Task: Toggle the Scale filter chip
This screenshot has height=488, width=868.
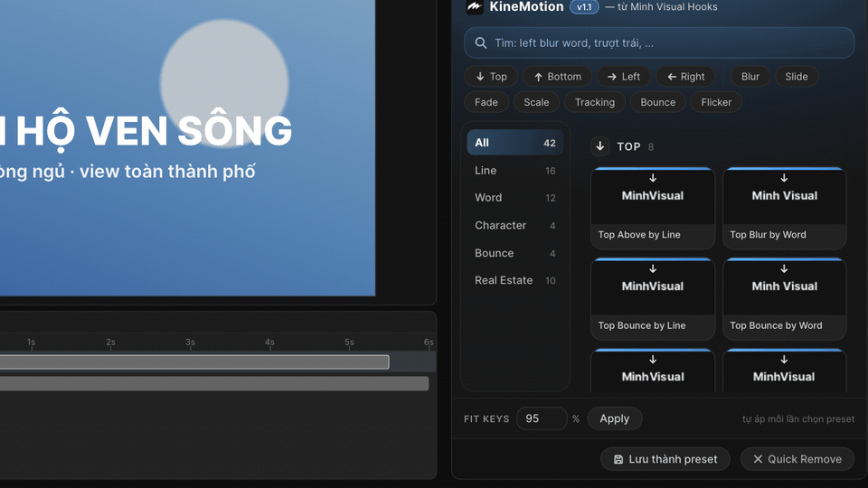Action: coord(536,102)
